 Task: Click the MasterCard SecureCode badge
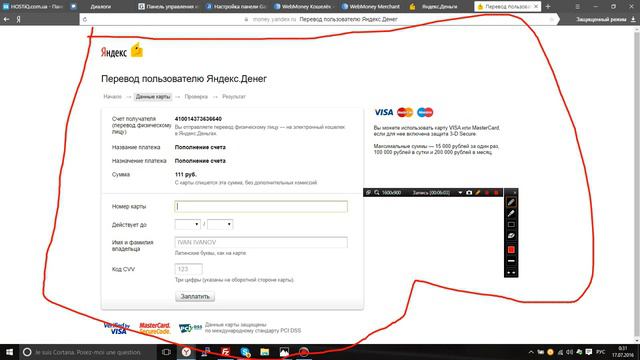tap(155, 328)
